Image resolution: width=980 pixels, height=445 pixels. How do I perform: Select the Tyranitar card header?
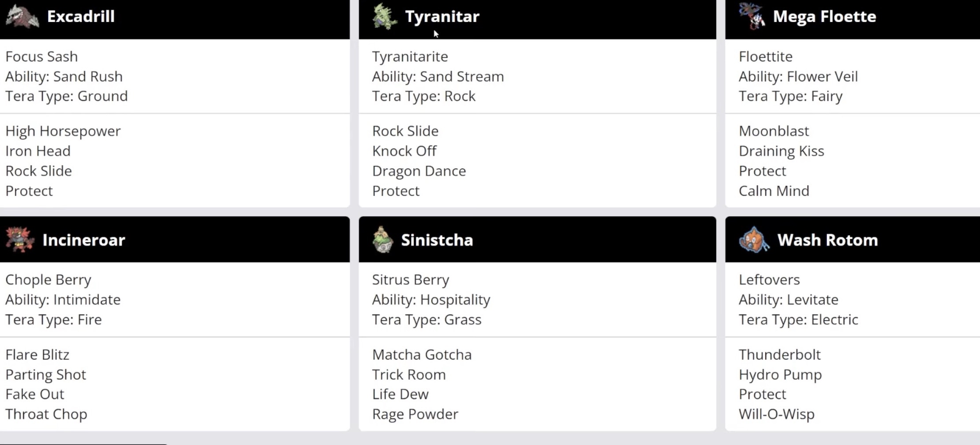[x=536, y=16]
